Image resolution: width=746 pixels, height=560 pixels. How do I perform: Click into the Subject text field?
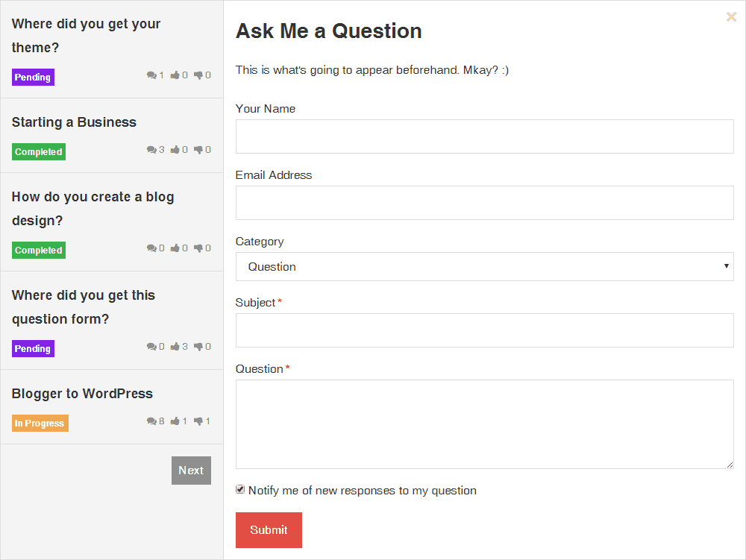[484, 330]
